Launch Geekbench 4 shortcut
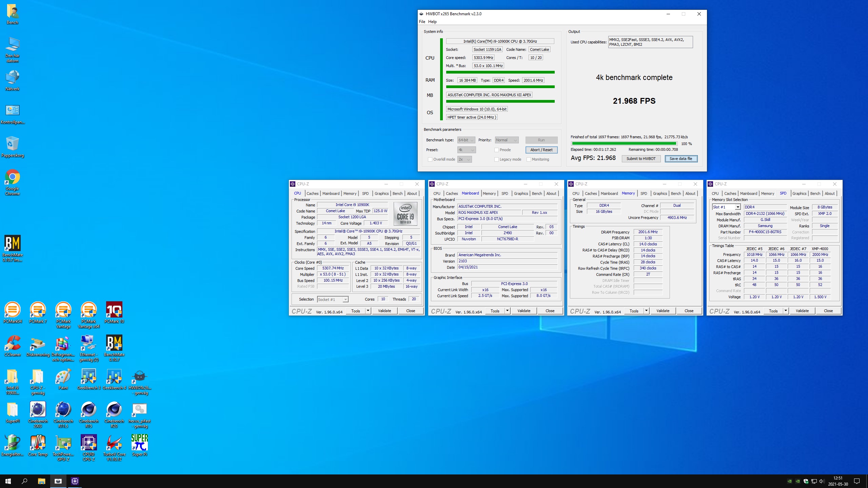 pos(114,379)
